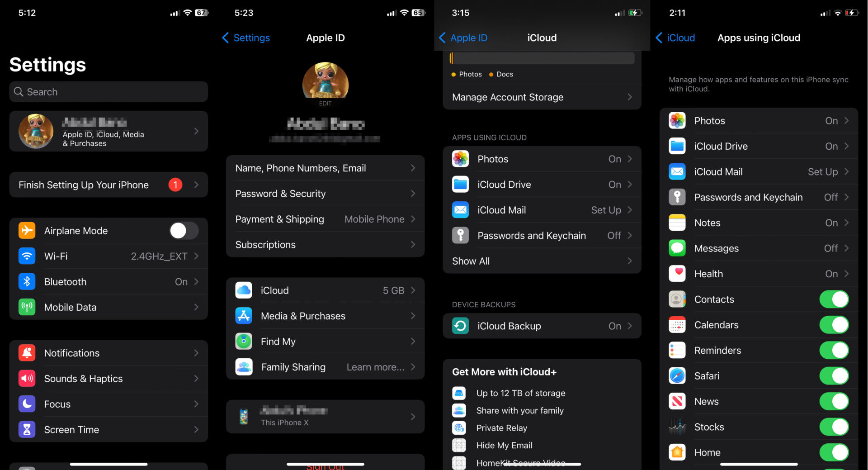
Task: Tap the Find My radar icon
Action: tap(244, 341)
